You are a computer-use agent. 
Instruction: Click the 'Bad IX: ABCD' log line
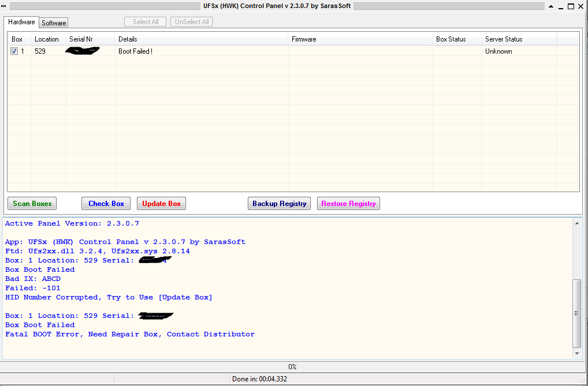click(x=32, y=279)
